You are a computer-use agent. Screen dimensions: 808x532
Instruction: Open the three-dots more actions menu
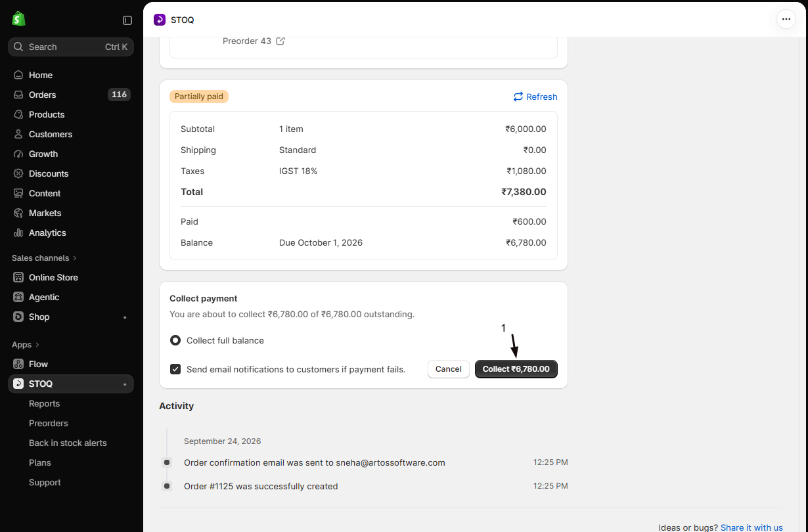[x=786, y=19]
